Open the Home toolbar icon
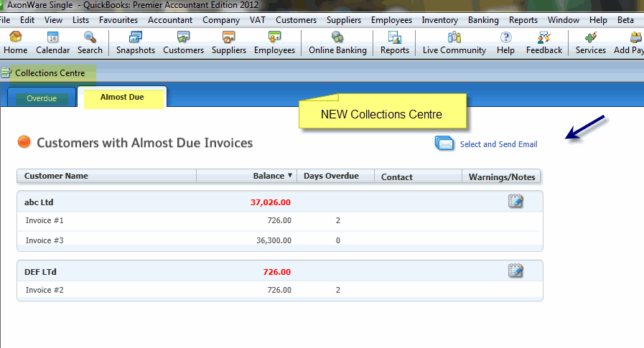This screenshot has width=644, height=348. coord(16,42)
